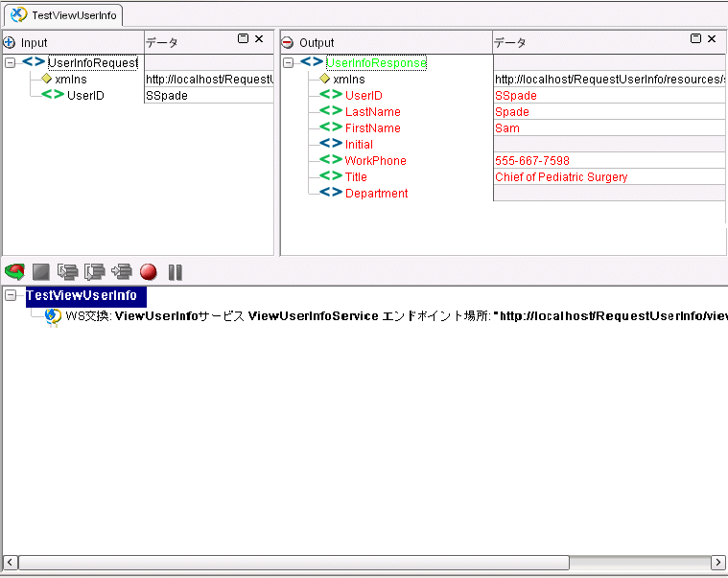The width and height of the screenshot is (728, 578).
Task: Click the gray stop square button
Action: pos(41,272)
